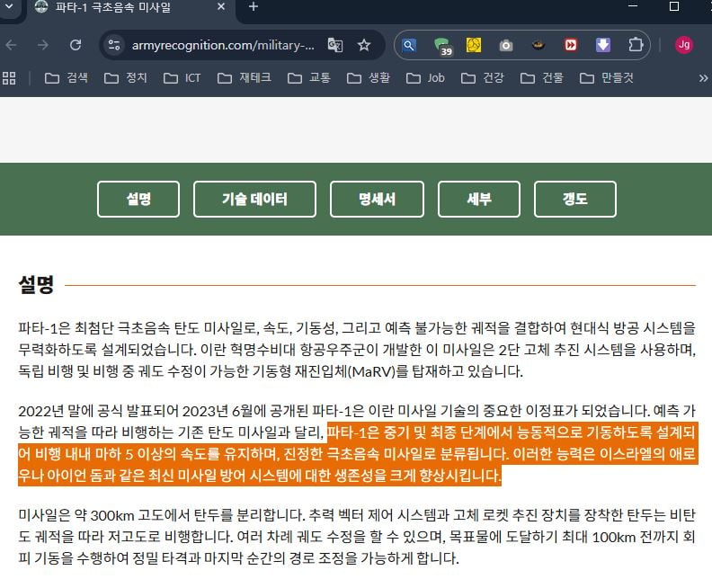This screenshot has width=712, height=588.
Task: Open the apps grid in bookmarks bar
Action: tap(9, 78)
